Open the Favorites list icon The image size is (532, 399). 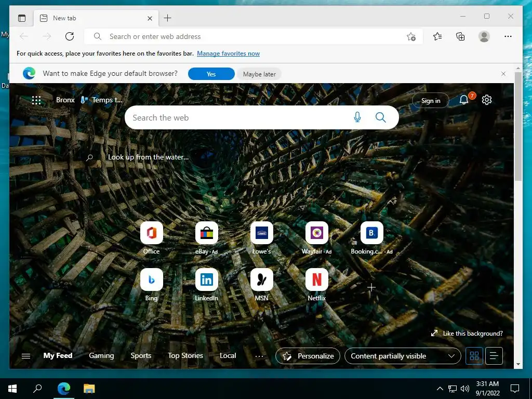pos(437,36)
